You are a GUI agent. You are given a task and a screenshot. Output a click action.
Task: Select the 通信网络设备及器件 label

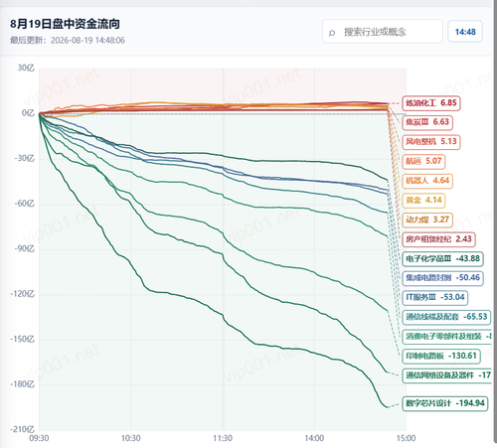coord(446,375)
